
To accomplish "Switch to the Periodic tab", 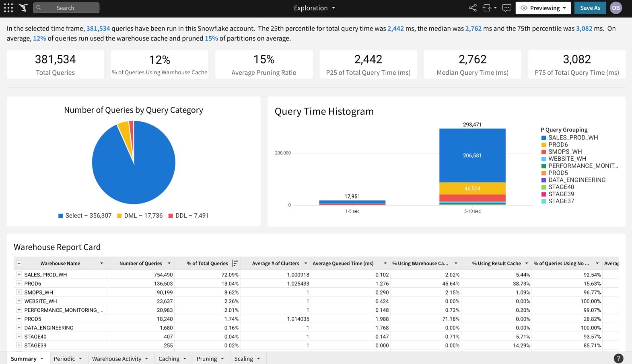I will [x=64, y=358].
